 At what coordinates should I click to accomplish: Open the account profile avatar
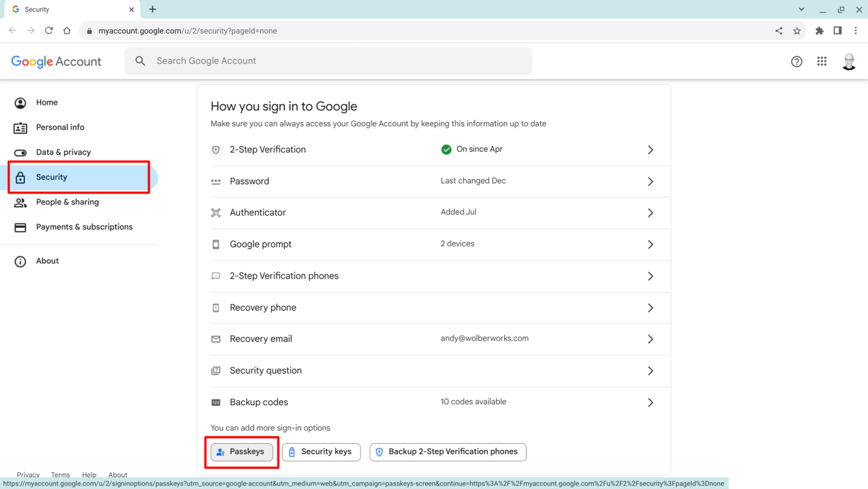849,61
